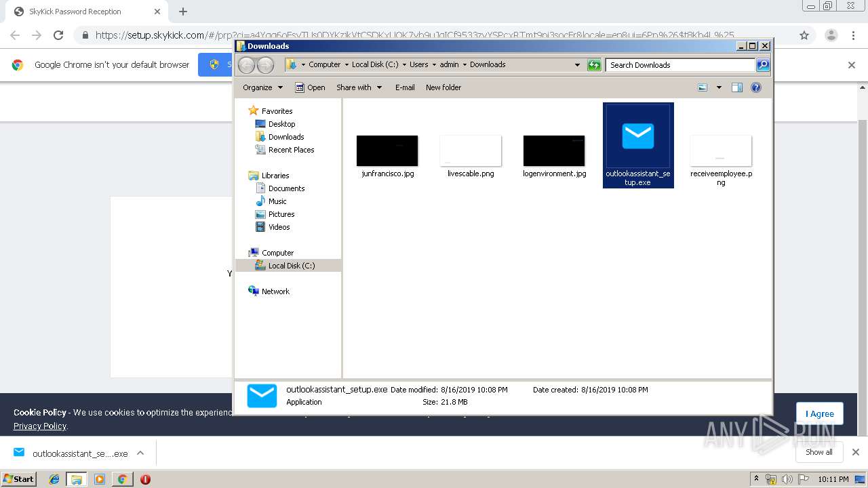Click Chrome's Forward button

pyautogui.click(x=37, y=35)
